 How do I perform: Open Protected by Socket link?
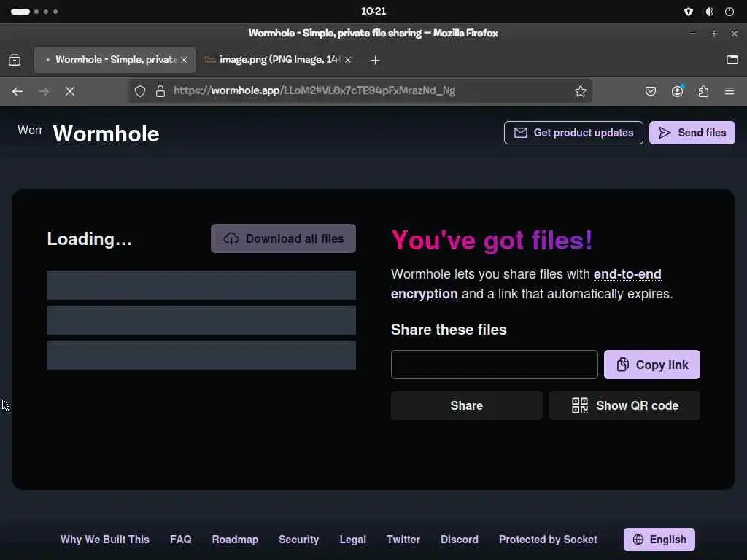[x=548, y=540]
